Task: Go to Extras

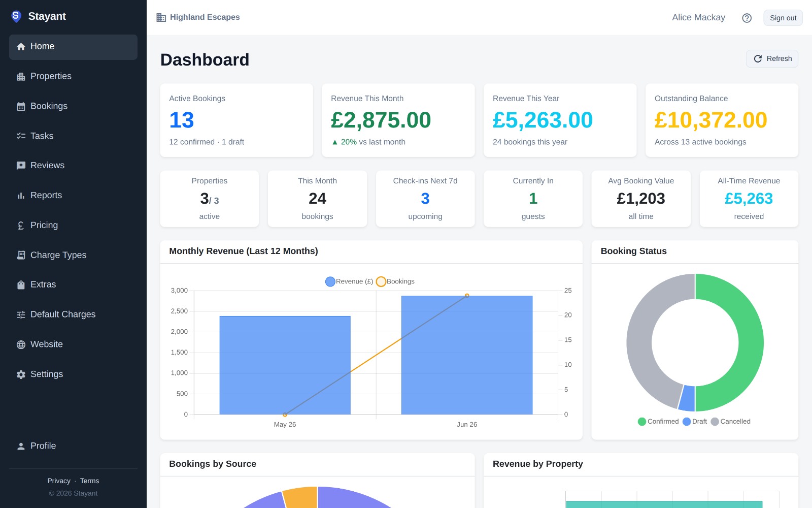Action: coord(73,285)
